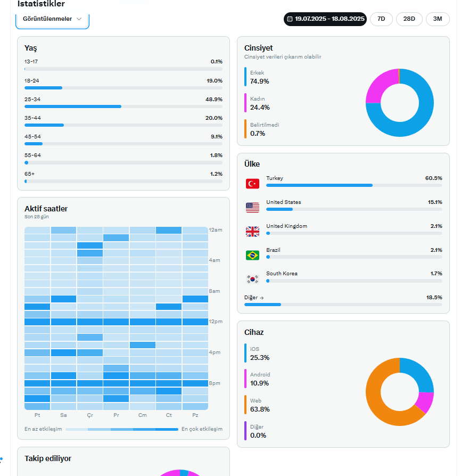This screenshot has width=461, height=476.
Task: Click the United States flag icon
Action: (252, 208)
